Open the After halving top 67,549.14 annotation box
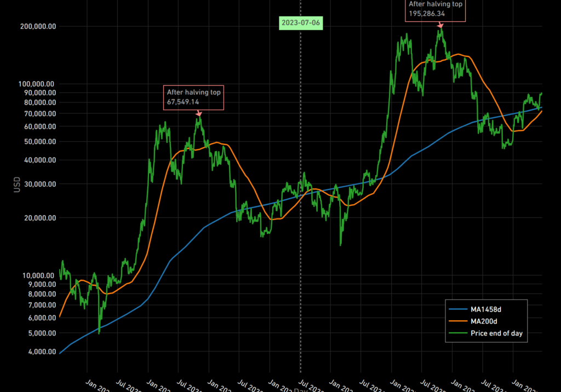The width and height of the screenshot is (561, 392). 194,97
